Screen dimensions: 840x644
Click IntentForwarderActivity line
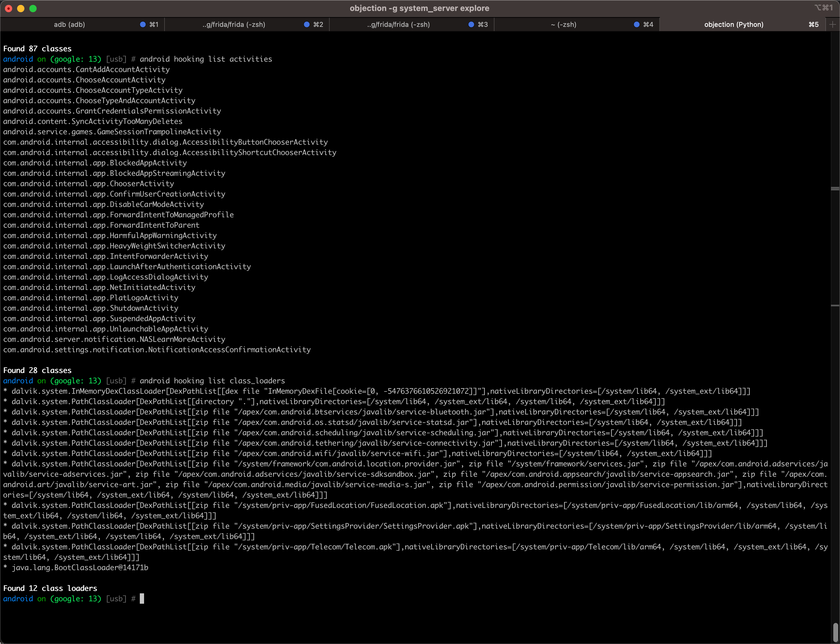pyautogui.click(x=106, y=256)
